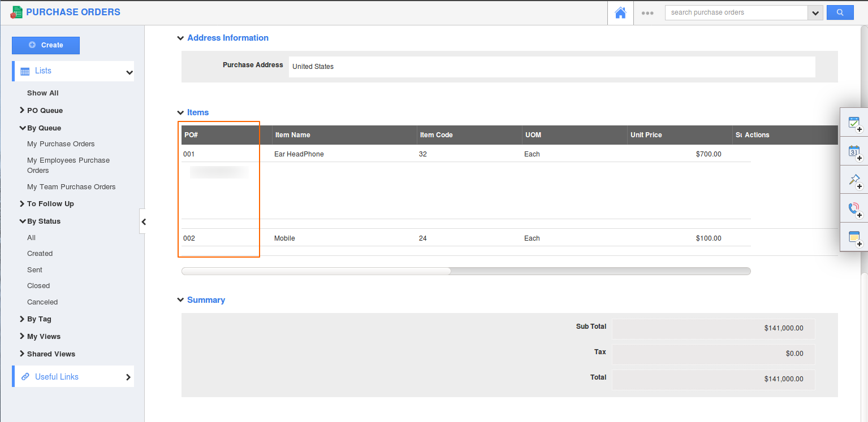868x422 pixels.
Task: Click the horizontal scrollbar under Items table
Action: (317, 271)
